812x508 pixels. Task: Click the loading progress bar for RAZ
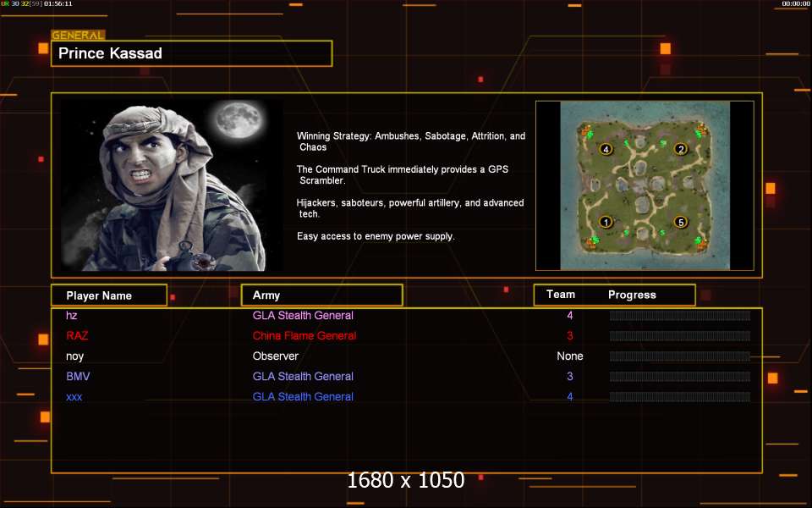click(x=680, y=336)
